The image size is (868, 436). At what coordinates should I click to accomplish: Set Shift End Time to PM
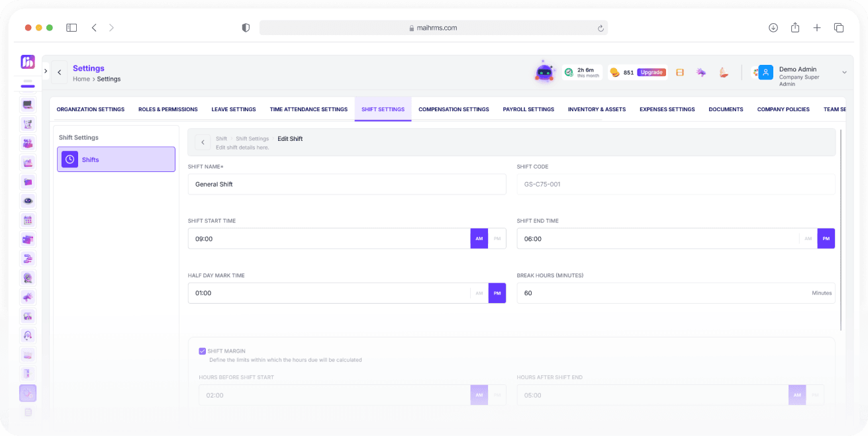826,238
